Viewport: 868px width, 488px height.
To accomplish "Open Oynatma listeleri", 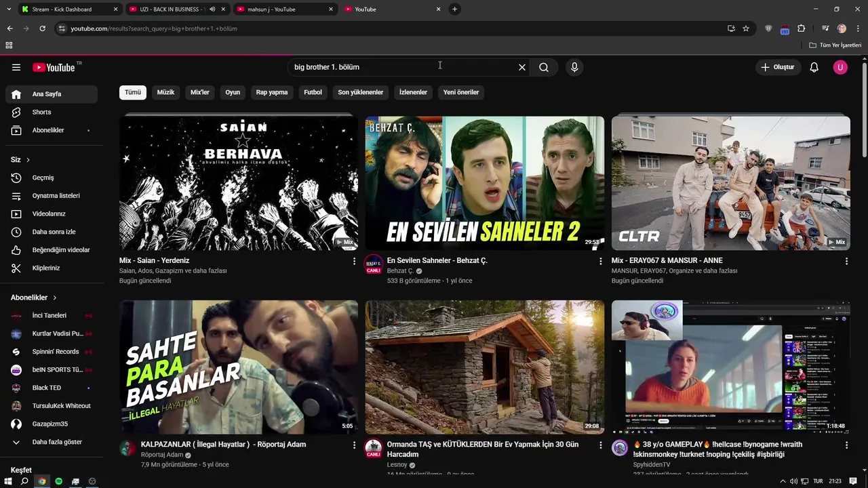I will (52, 196).
